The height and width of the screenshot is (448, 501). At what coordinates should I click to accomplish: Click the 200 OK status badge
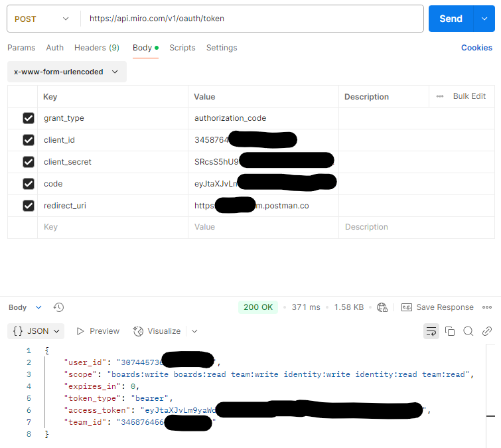click(x=258, y=307)
